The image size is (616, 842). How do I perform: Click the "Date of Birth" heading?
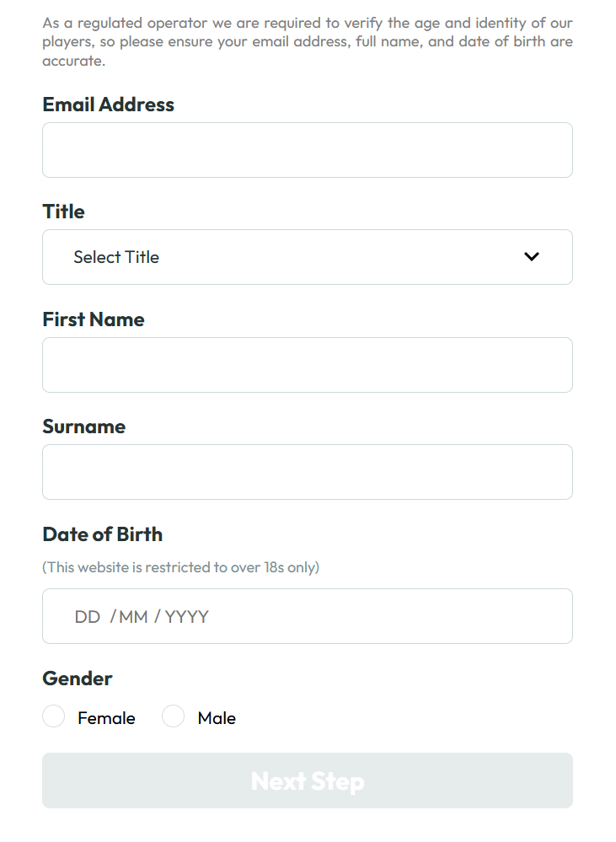tap(103, 534)
